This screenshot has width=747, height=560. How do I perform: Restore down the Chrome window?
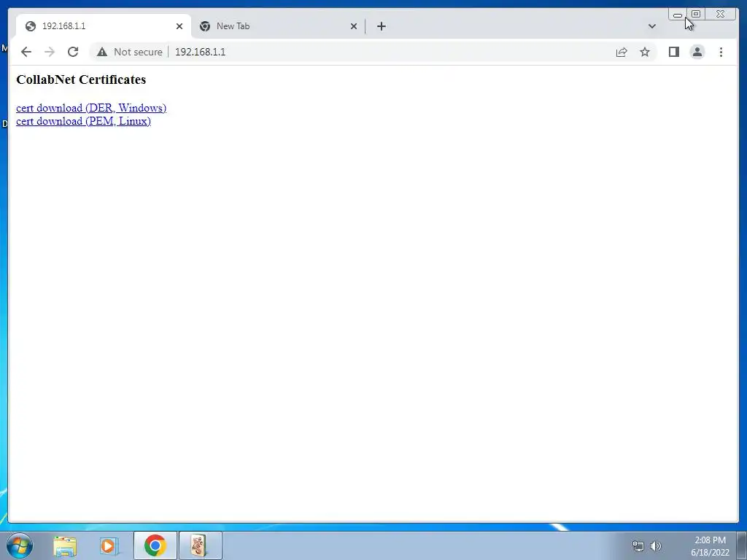click(695, 15)
